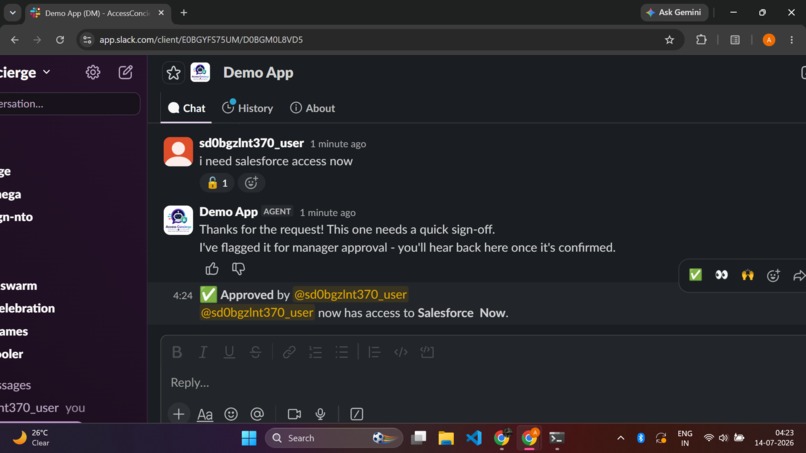Toggle italic formatting

[x=203, y=352]
